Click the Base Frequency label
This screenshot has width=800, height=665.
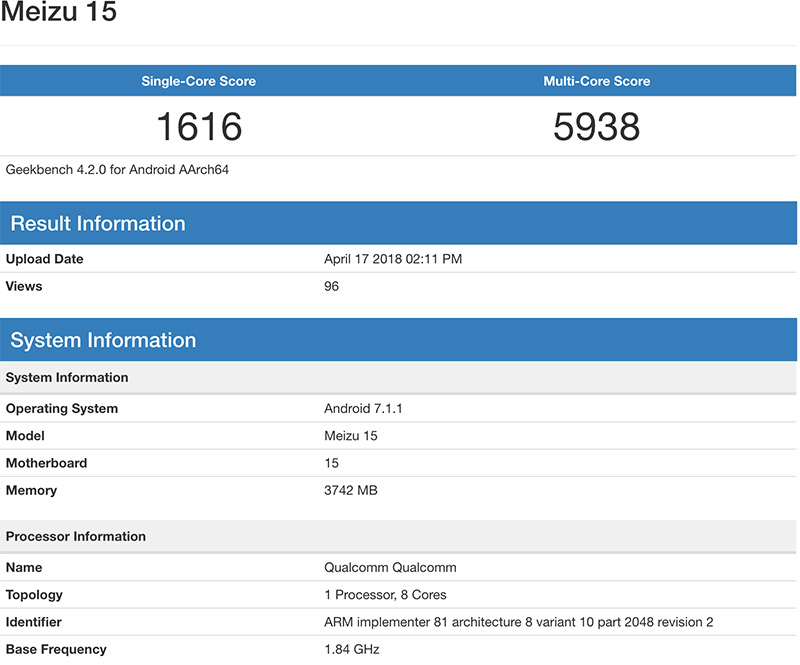tap(56, 649)
